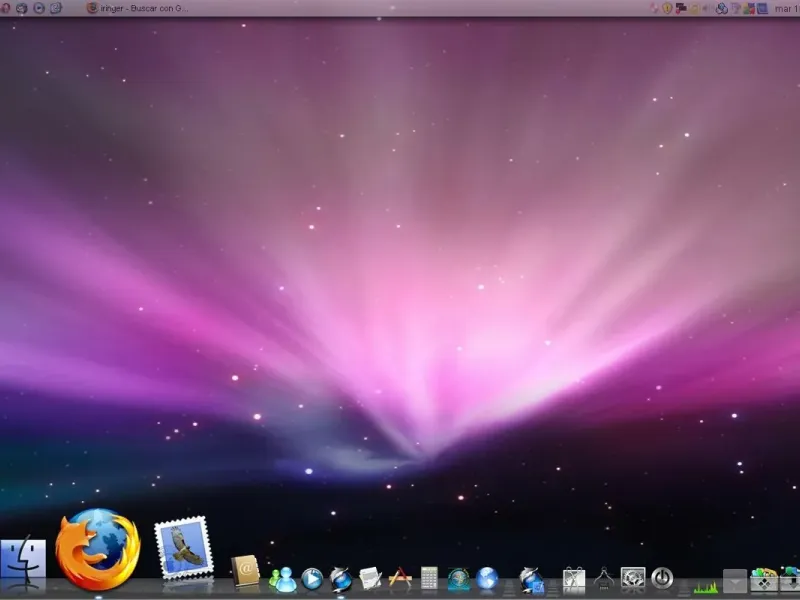Open the Mail stamp icon
The width and height of the screenshot is (800, 600).
tap(184, 548)
